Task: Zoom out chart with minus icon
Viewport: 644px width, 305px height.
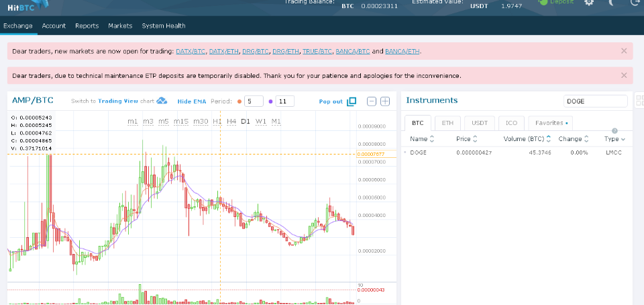Action: [x=372, y=101]
